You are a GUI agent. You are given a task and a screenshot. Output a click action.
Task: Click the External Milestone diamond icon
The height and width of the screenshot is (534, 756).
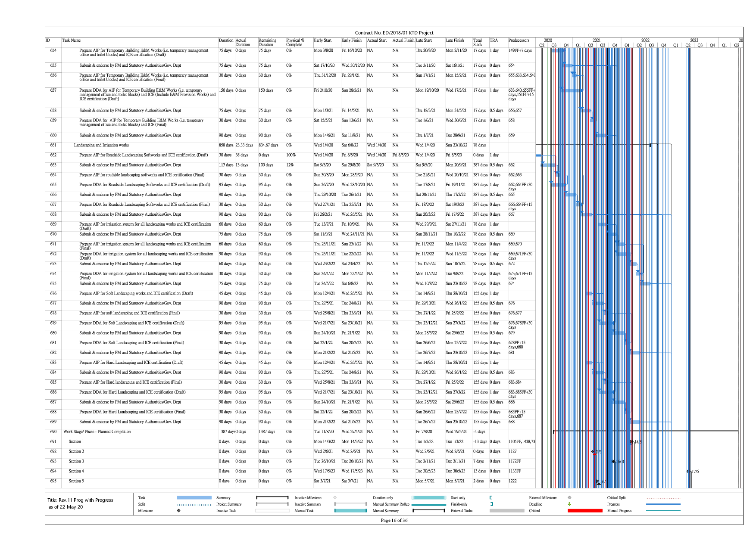(569, 498)
